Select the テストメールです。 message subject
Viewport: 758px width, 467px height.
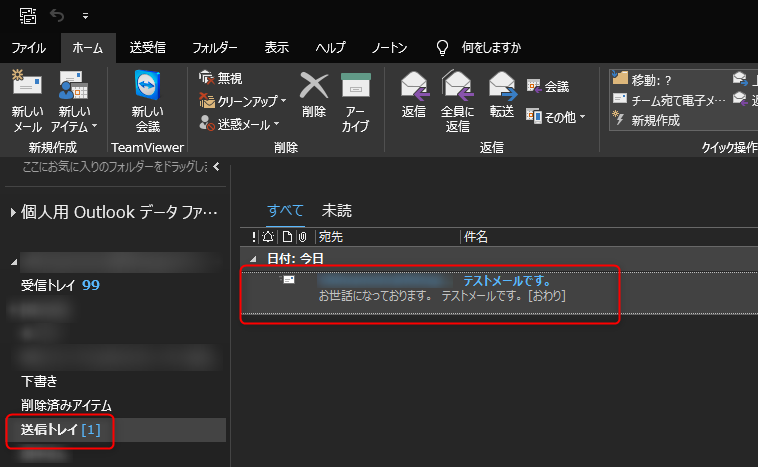click(x=507, y=281)
